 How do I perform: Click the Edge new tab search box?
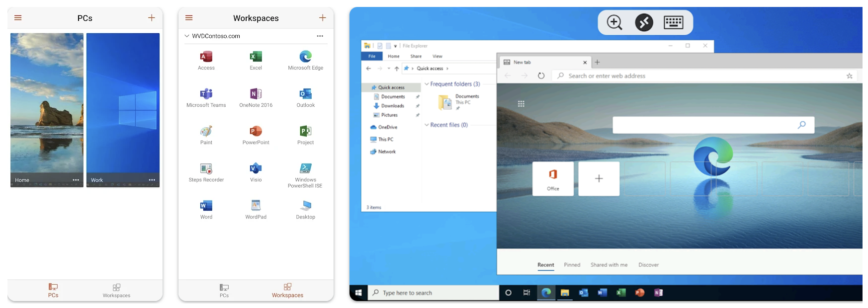click(713, 125)
